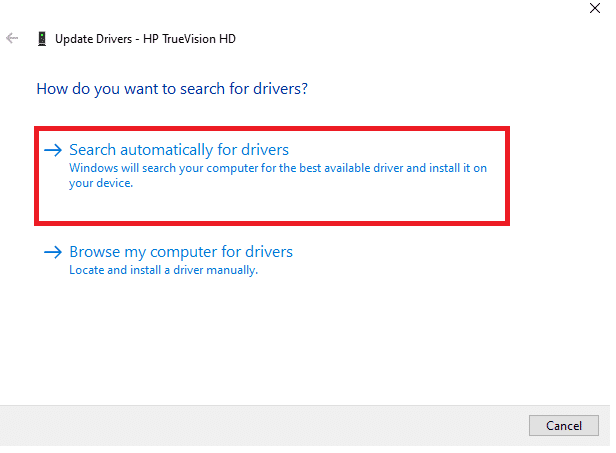Close the Update Drivers dialog with X
Image resolution: width=616 pixels, height=453 pixels.
(594, 8)
